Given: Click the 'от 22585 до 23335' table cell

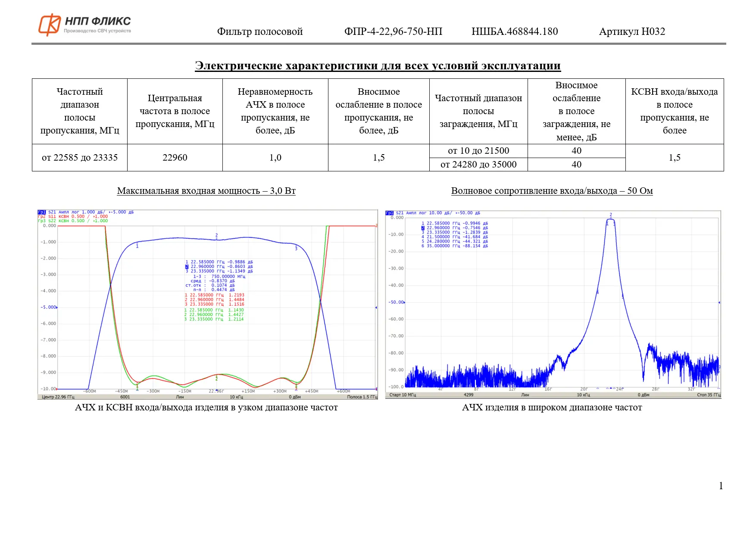Looking at the screenshot, I should (x=80, y=158).
